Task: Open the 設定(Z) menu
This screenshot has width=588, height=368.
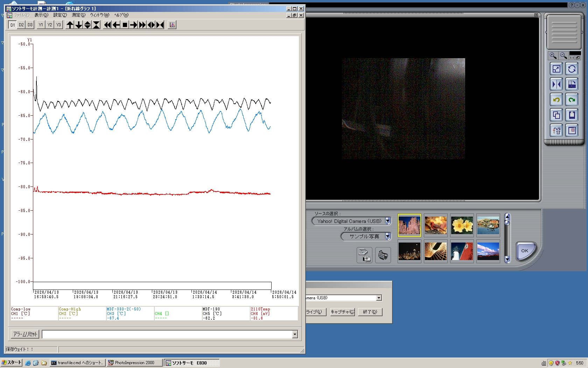Action: click(60, 15)
